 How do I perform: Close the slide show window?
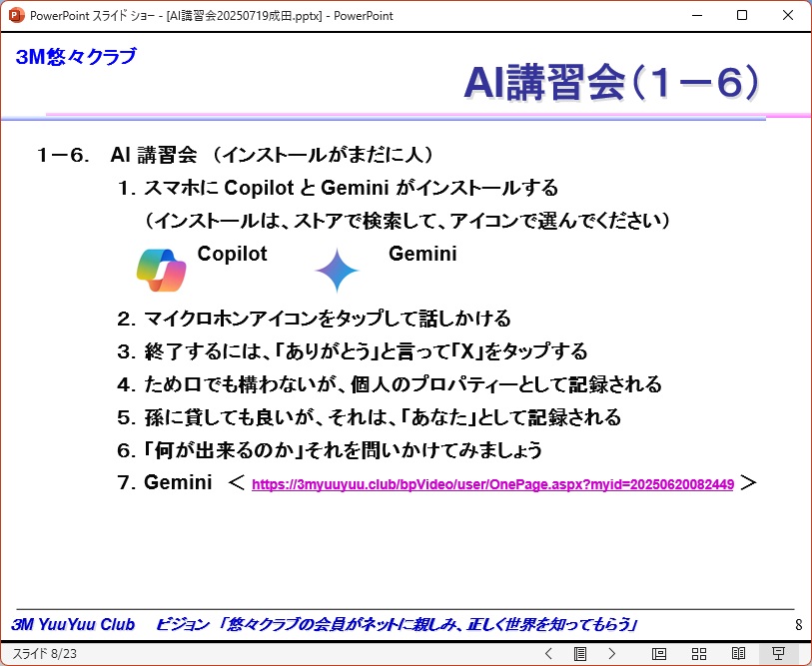788,15
